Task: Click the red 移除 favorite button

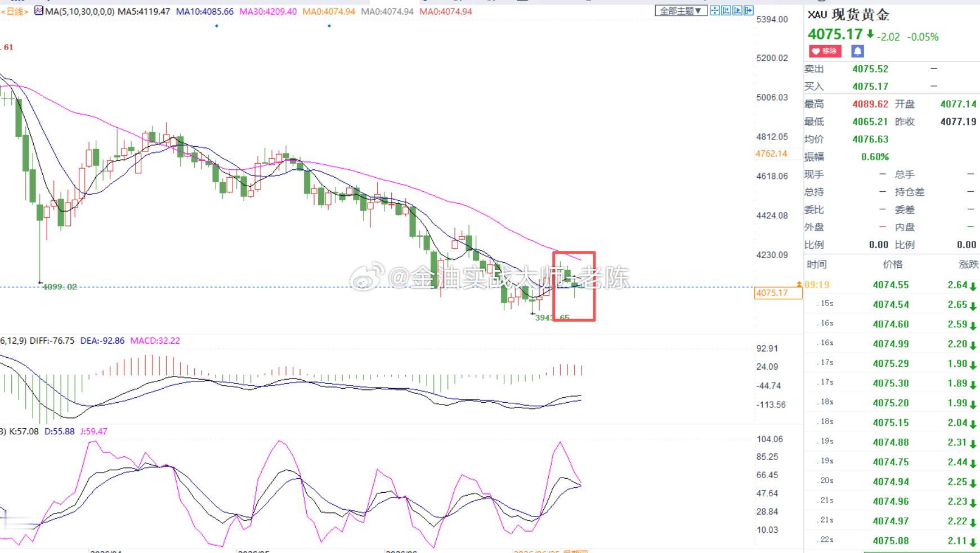Action: tap(825, 51)
